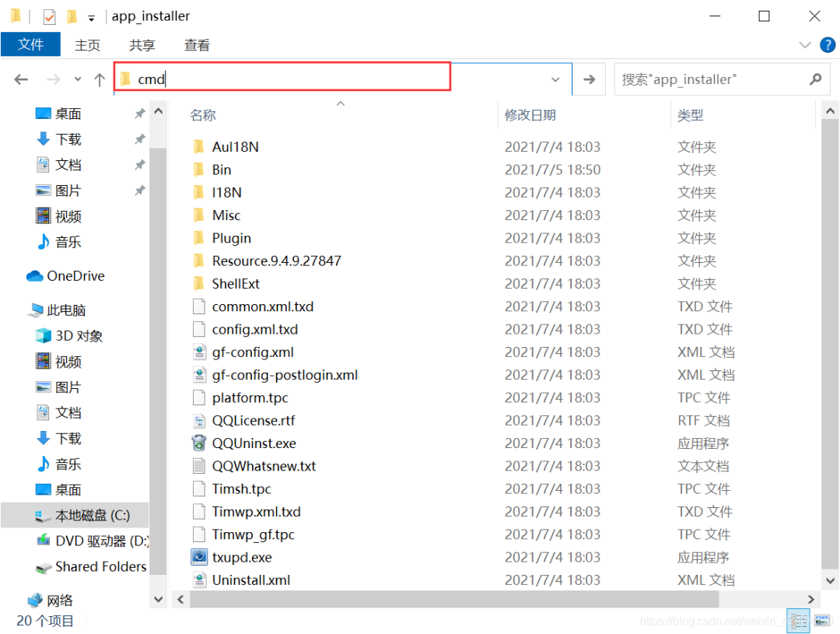Click the new folder quick access icon
Screen dimensions: 840x634
click(72, 17)
